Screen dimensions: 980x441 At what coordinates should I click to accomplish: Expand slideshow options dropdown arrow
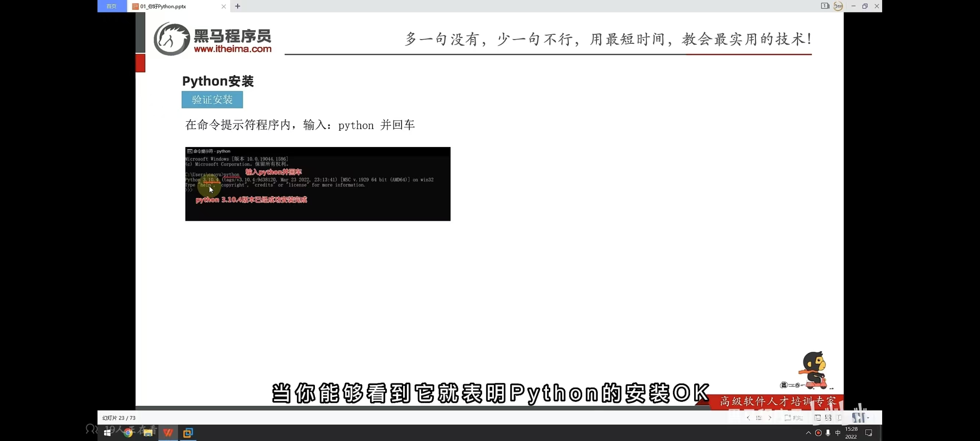click(868, 418)
